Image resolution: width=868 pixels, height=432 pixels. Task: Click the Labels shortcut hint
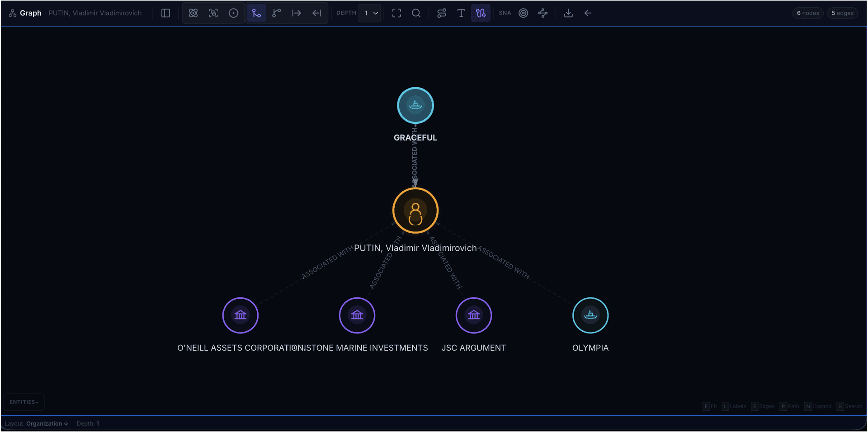pos(734,406)
